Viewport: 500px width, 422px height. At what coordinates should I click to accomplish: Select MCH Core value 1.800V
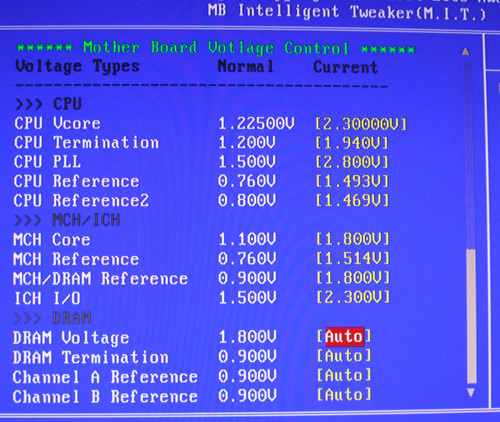tap(352, 239)
